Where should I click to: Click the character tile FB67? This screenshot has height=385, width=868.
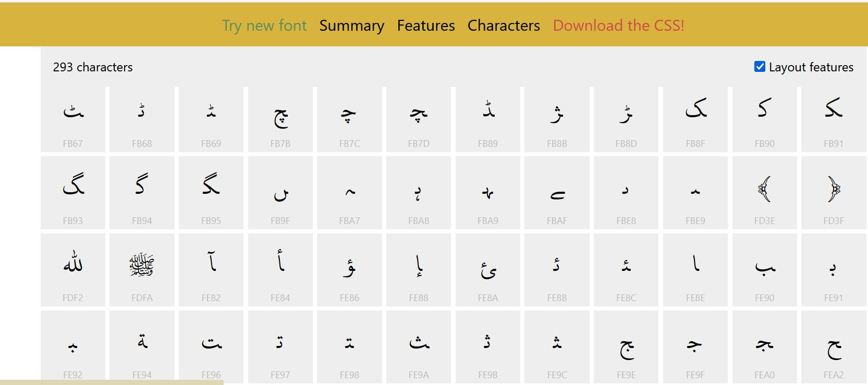73,120
